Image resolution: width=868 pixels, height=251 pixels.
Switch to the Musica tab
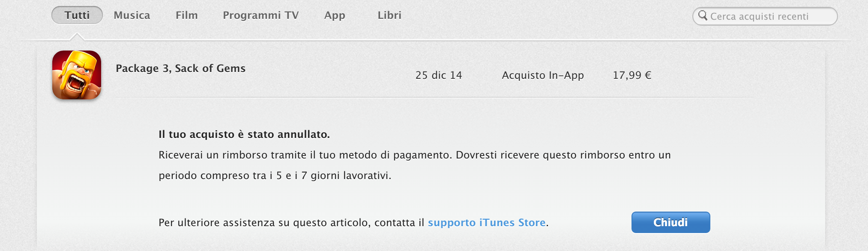(x=132, y=15)
